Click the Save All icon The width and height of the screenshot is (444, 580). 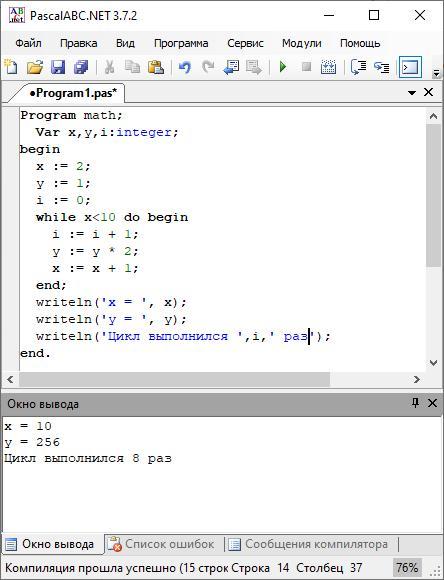[x=81, y=67]
